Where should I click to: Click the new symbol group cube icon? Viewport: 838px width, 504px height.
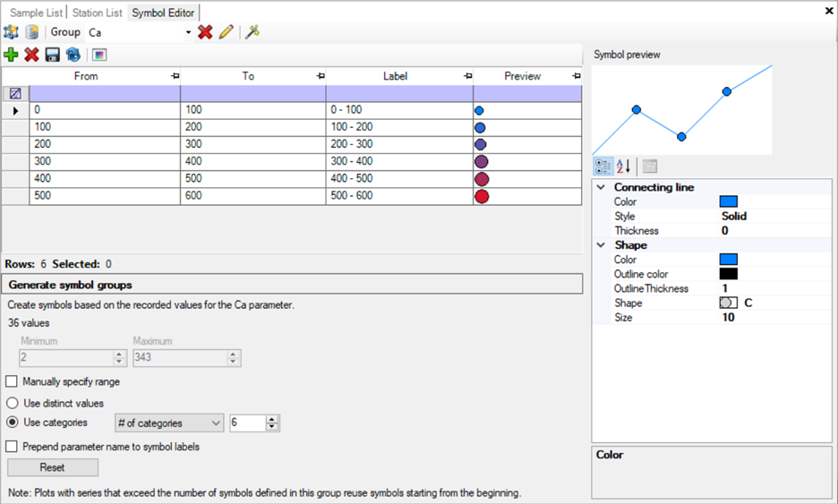click(11, 32)
